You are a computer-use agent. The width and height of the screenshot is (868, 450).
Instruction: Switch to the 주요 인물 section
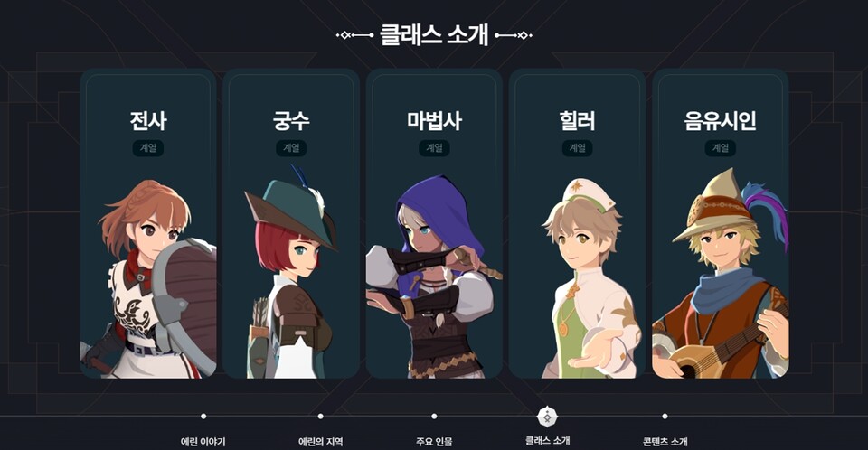[x=434, y=442]
